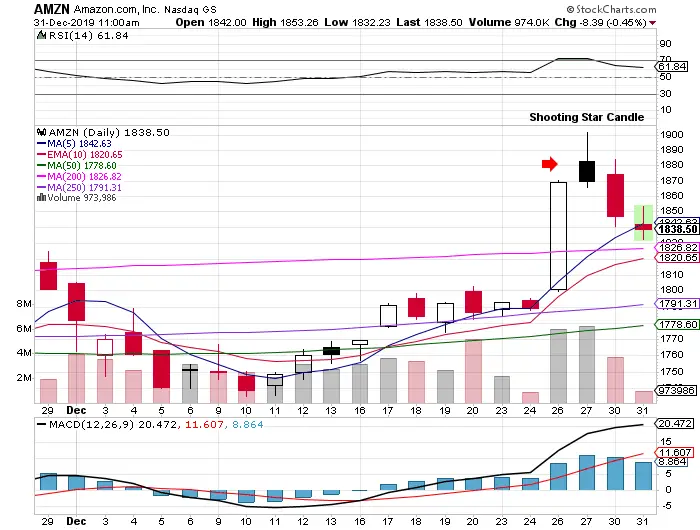Click the bold 1838.50 last price tag

click(677, 230)
